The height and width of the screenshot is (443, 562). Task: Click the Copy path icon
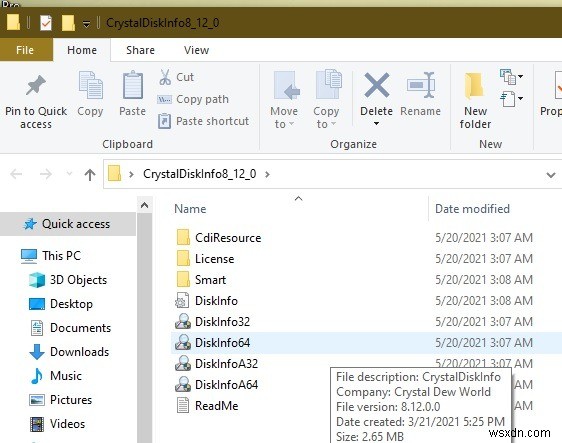pyautogui.click(x=165, y=99)
